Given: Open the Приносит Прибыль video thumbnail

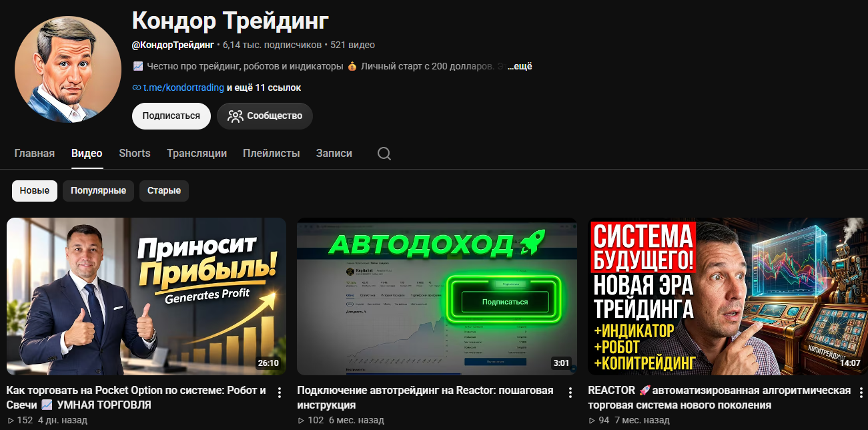Looking at the screenshot, I should coord(146,296).
